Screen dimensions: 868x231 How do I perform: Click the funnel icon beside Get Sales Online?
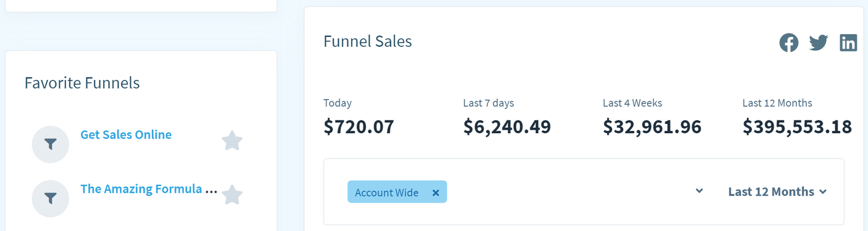pyautogui.click(x=50, y=144)
